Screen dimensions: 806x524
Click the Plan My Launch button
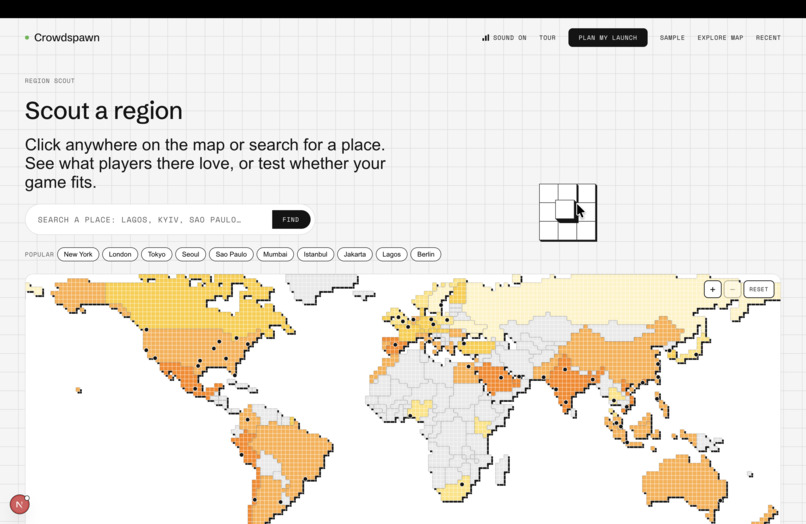[x=608, y=38]
